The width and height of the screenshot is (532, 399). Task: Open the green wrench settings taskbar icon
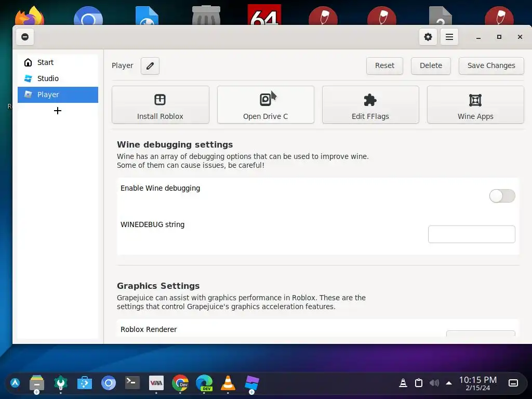pos(61,383)
